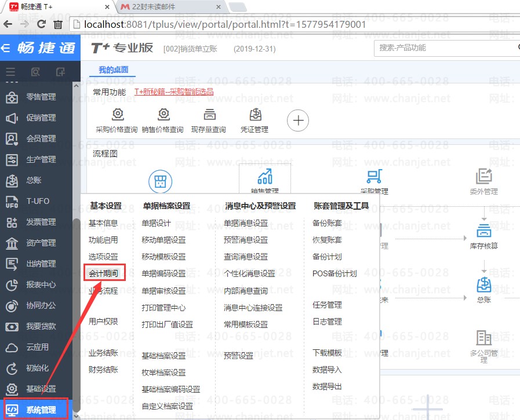Open 协同办公 sidebar icon

pos(12,306)
